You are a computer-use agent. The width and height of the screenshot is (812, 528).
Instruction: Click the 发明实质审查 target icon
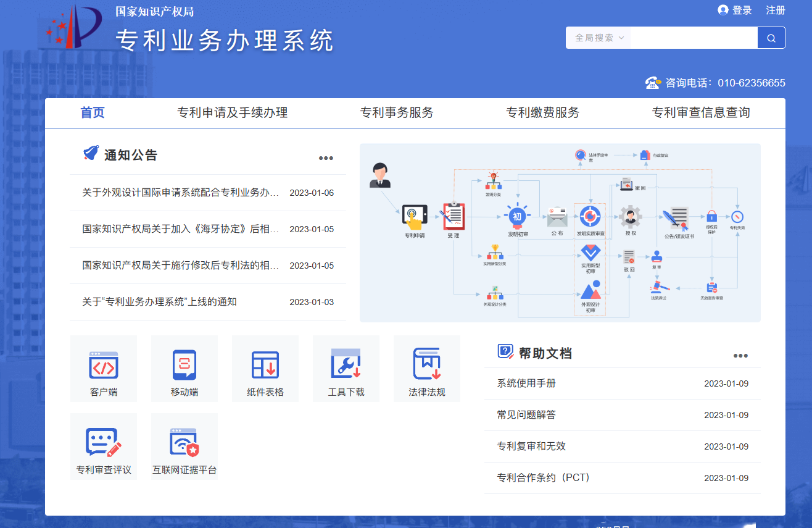click(x=590, y=216)
